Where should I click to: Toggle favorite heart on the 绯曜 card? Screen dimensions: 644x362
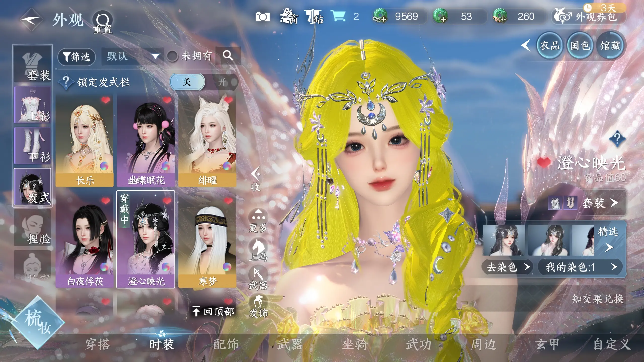tap(228, 100)
